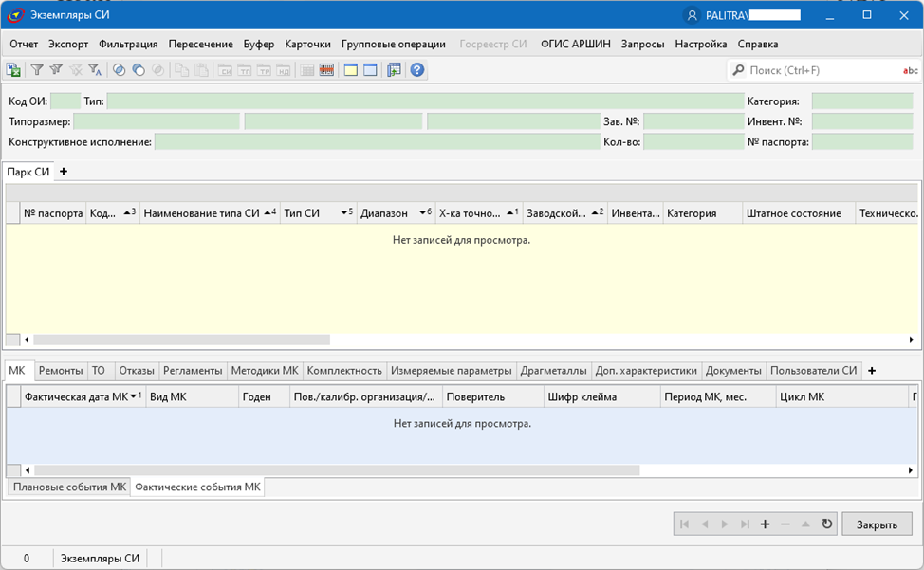Select the Фактические события МК tab
924x570 pixels.
(197, 487)
